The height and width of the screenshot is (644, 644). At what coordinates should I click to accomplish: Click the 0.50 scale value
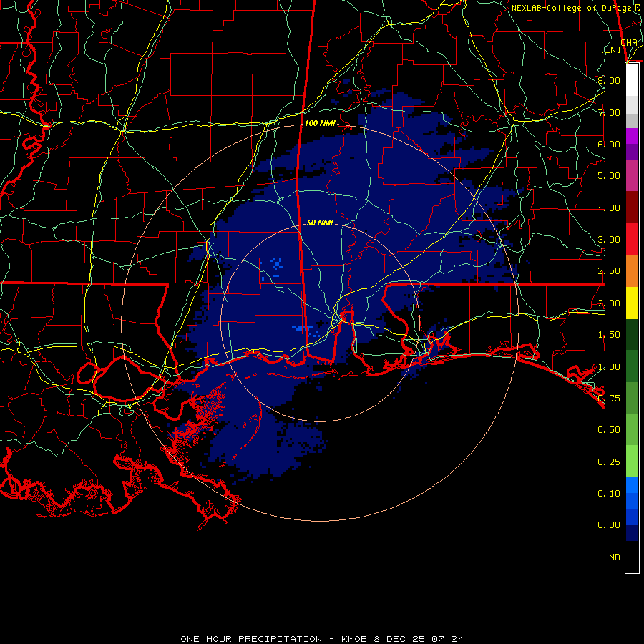(x=609, y=430)
